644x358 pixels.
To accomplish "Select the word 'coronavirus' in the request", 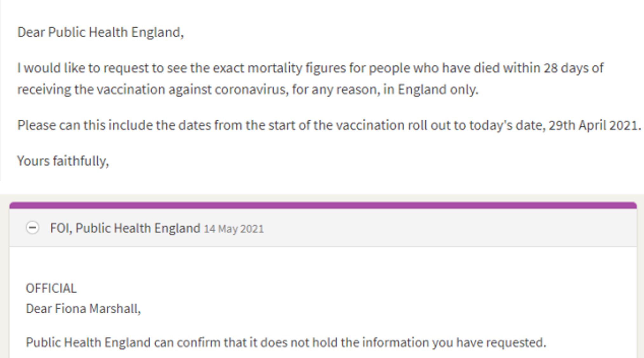I will point(252,90).
